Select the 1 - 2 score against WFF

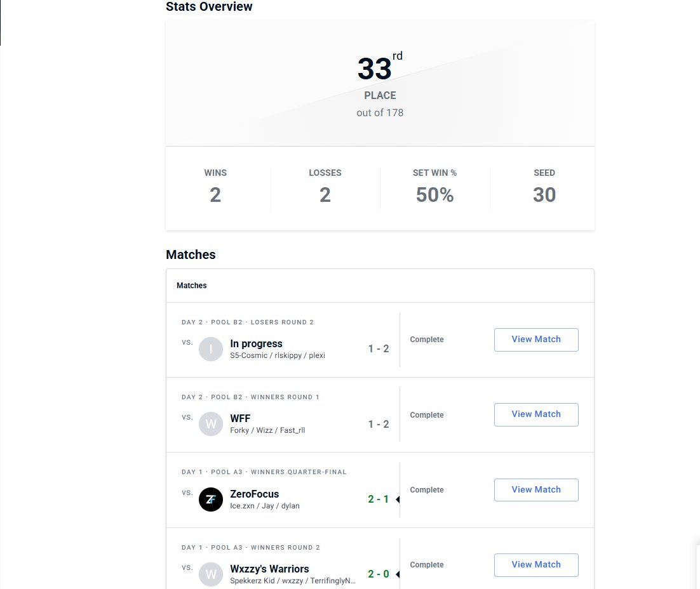[379, 424]
